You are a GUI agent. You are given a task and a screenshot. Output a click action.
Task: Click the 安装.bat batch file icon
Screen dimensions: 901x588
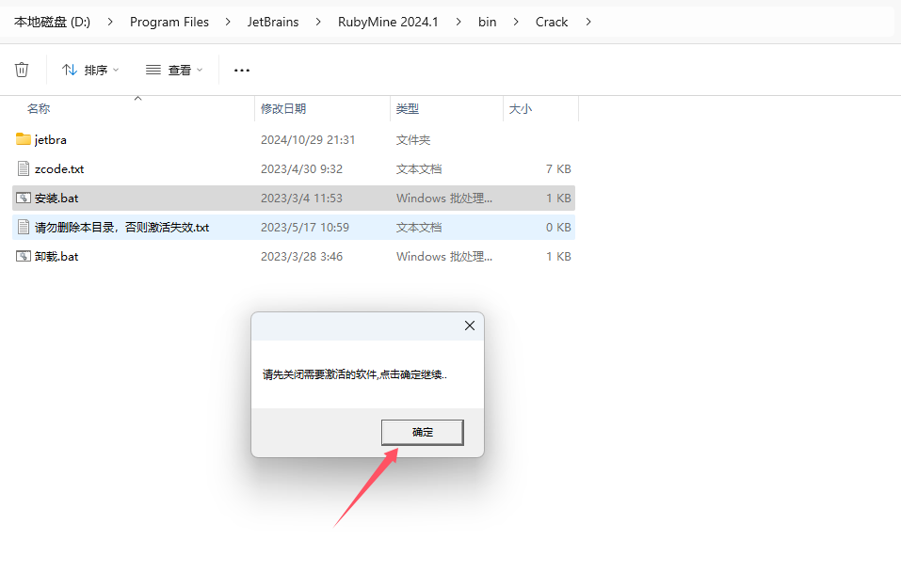coord(23,198)
